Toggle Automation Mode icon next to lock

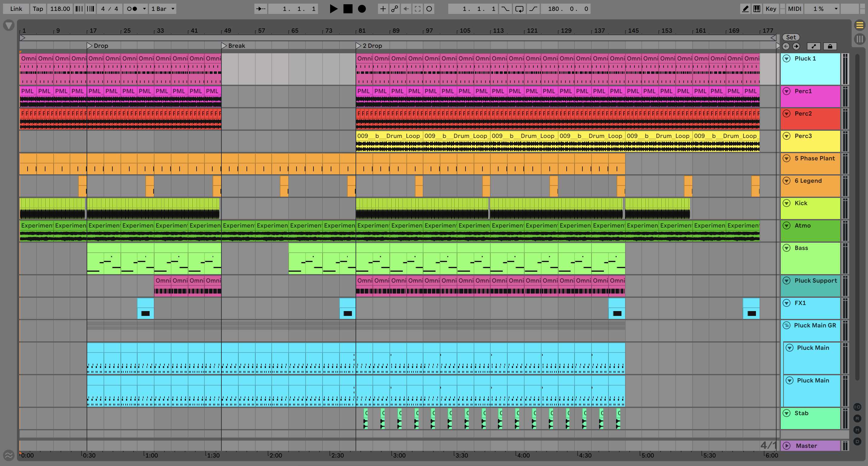coord(813,47)
